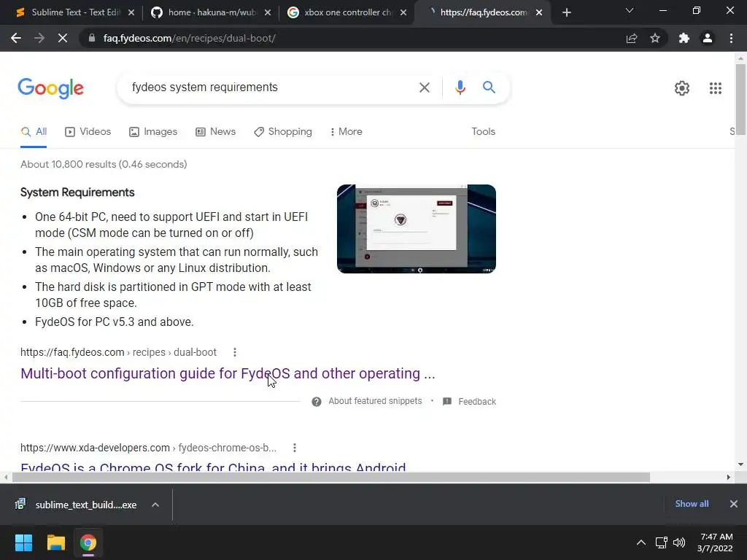The height and width of the screenshot is (560, 747).
Task: Select the Shopping results filter
Action: click(x=283, y=132)
